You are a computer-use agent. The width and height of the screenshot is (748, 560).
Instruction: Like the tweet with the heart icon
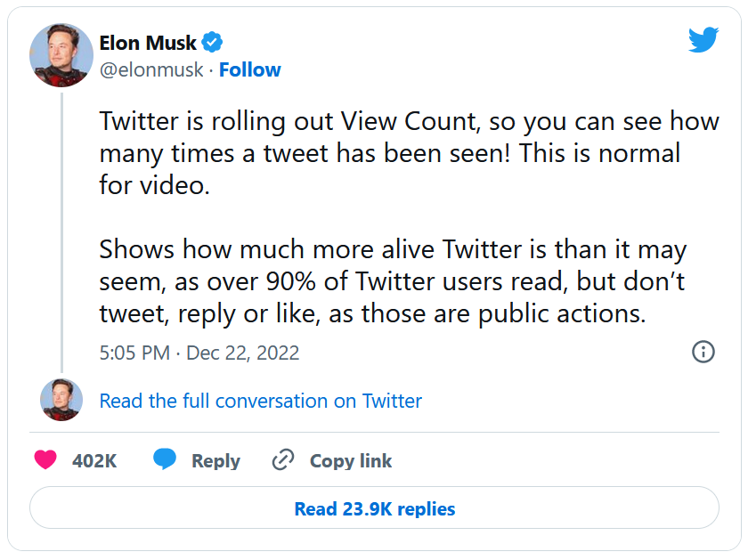point(45,460)
